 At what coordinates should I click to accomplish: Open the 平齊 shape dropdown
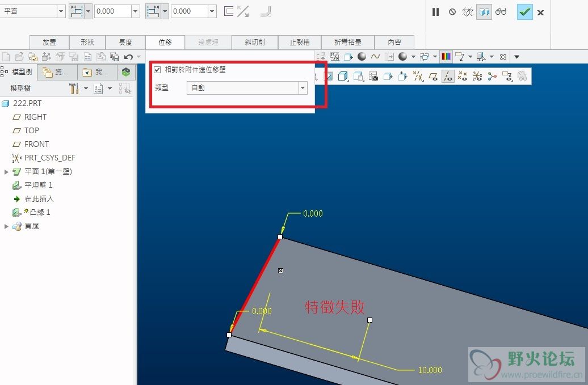pyautogui.click(x=61, y=11)
